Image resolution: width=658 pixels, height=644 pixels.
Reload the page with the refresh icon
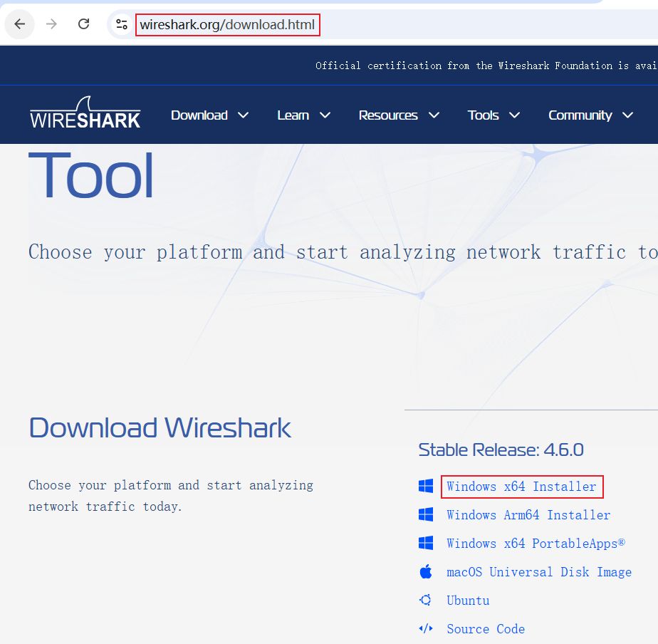pyautogui.click(x=83, y=24)
